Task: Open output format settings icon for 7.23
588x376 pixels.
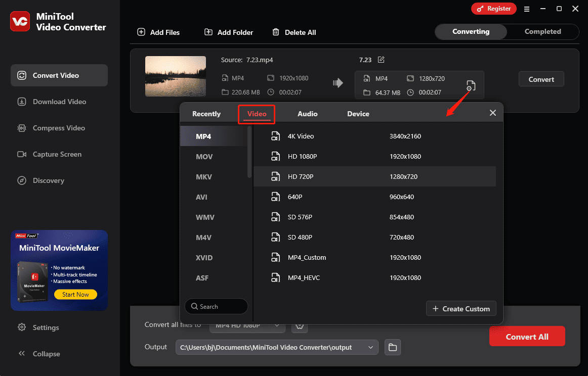Action: point(471,85)
